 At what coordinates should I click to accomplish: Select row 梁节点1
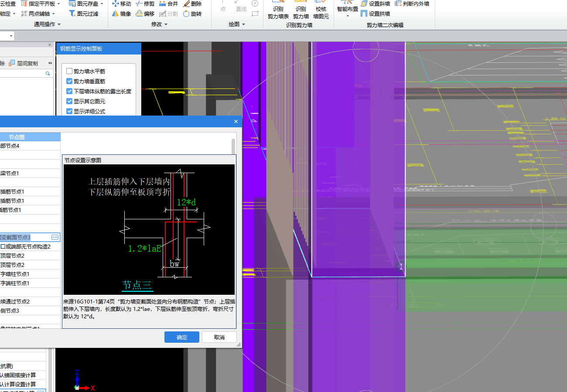(x=30, y=174)
